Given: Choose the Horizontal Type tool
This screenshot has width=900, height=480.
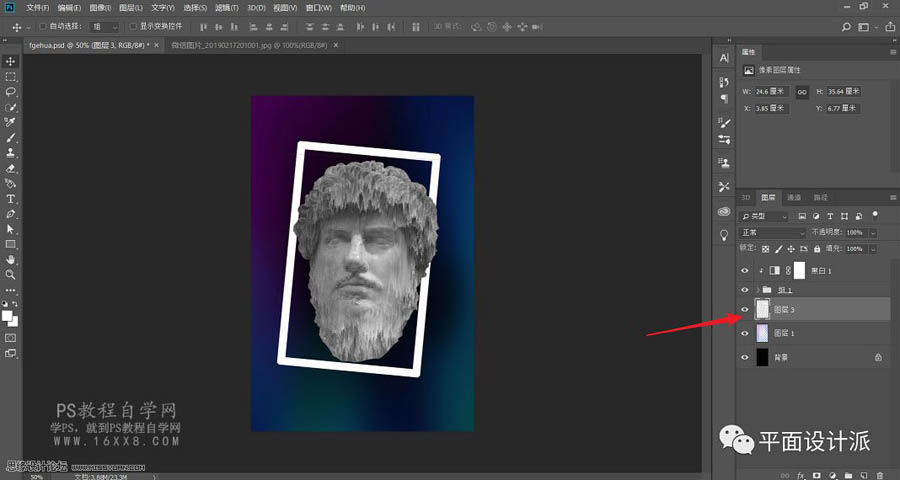Looking at the screenshot, I should (x=11, y=199).
